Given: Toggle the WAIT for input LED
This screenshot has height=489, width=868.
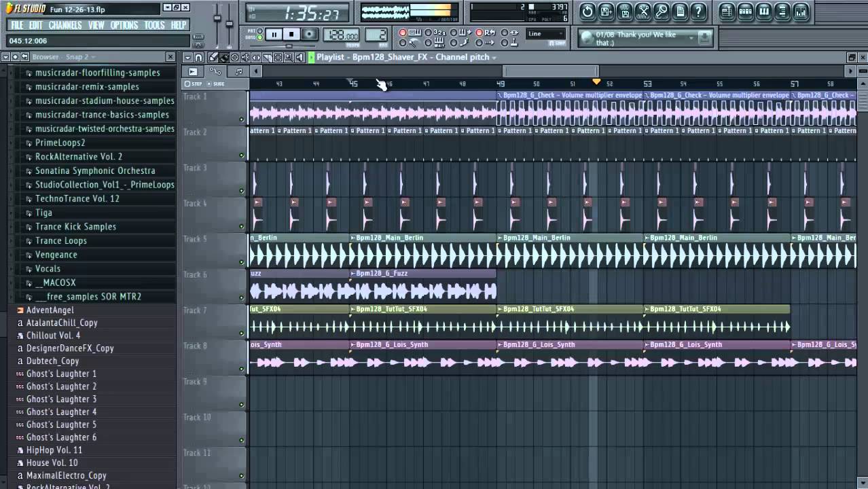Looking at the screenshot, I should (428, 42).
